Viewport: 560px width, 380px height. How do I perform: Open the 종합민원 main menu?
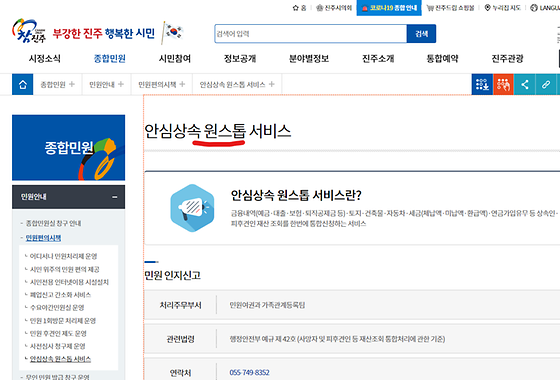click(x=109, y=59)
